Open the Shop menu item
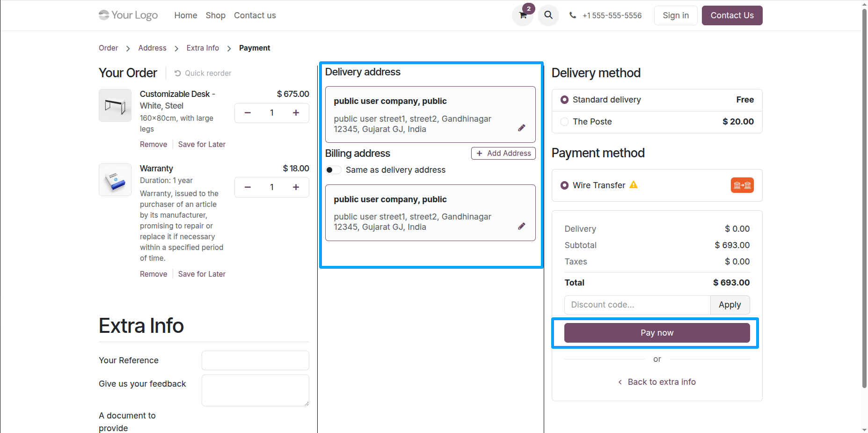The image size is (868, 433). click(x=216, y=15)
